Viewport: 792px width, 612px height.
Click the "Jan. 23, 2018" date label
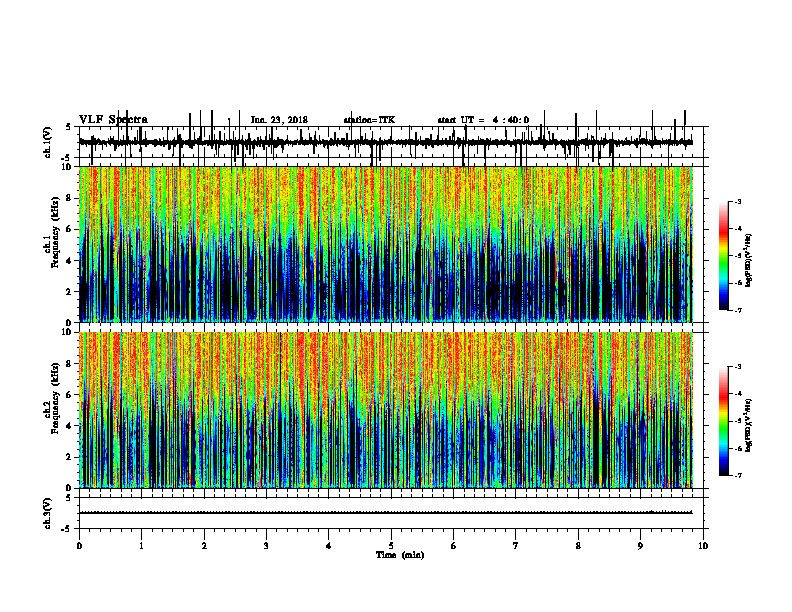[279, 120]
